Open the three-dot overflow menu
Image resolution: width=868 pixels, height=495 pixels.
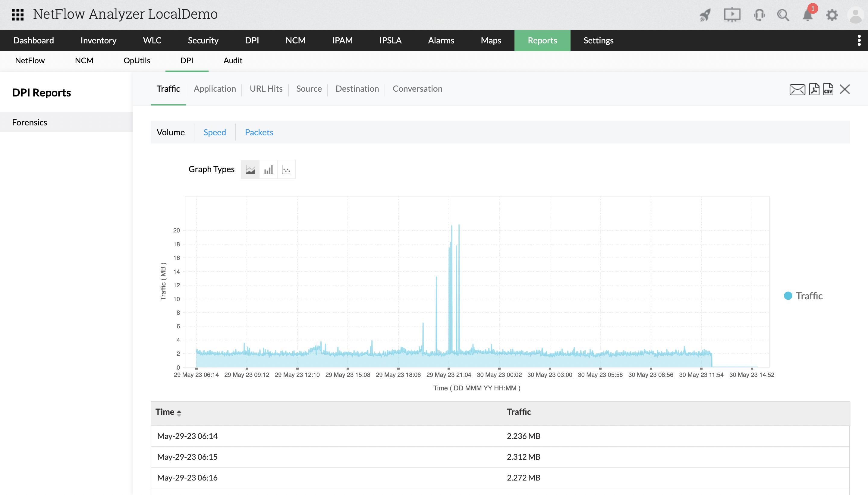pyautogui.click(x=859, y=40)
